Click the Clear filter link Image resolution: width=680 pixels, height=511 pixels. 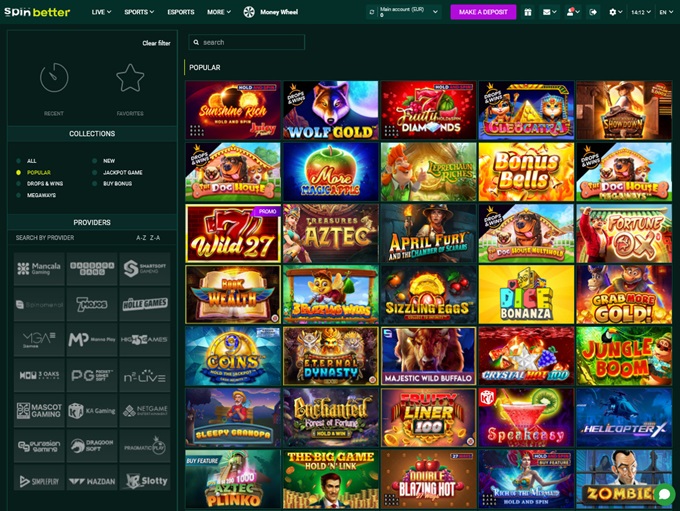[156, 44]
